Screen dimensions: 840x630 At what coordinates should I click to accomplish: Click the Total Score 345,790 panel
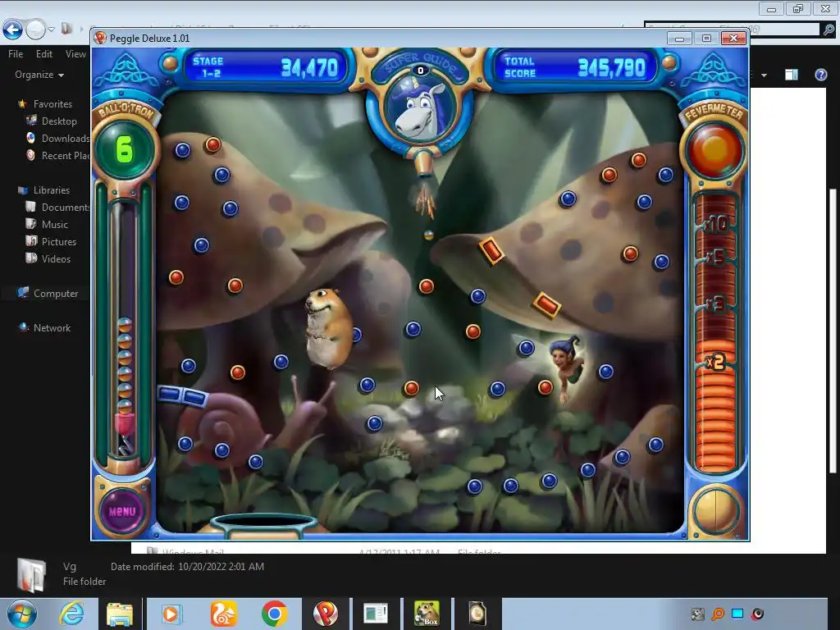(x=575, y=67)
